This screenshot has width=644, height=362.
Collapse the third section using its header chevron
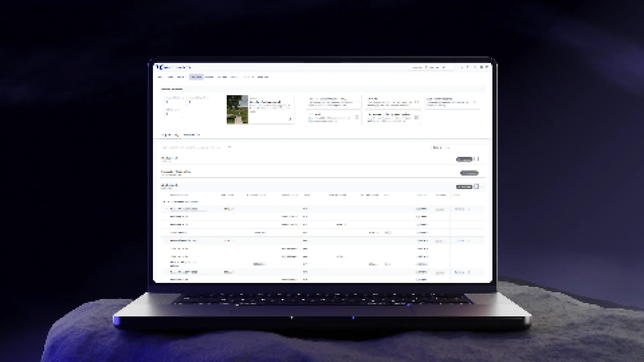pos(482,187)
